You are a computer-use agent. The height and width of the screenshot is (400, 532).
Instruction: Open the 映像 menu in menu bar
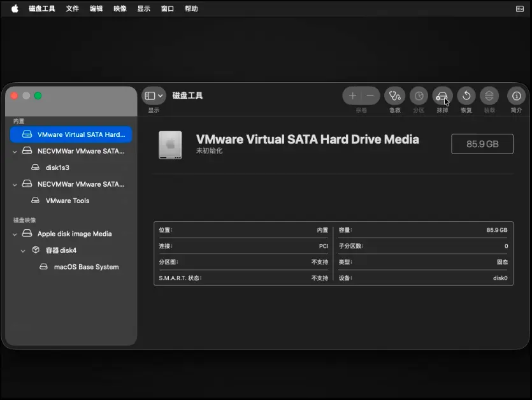click(120, 9)
